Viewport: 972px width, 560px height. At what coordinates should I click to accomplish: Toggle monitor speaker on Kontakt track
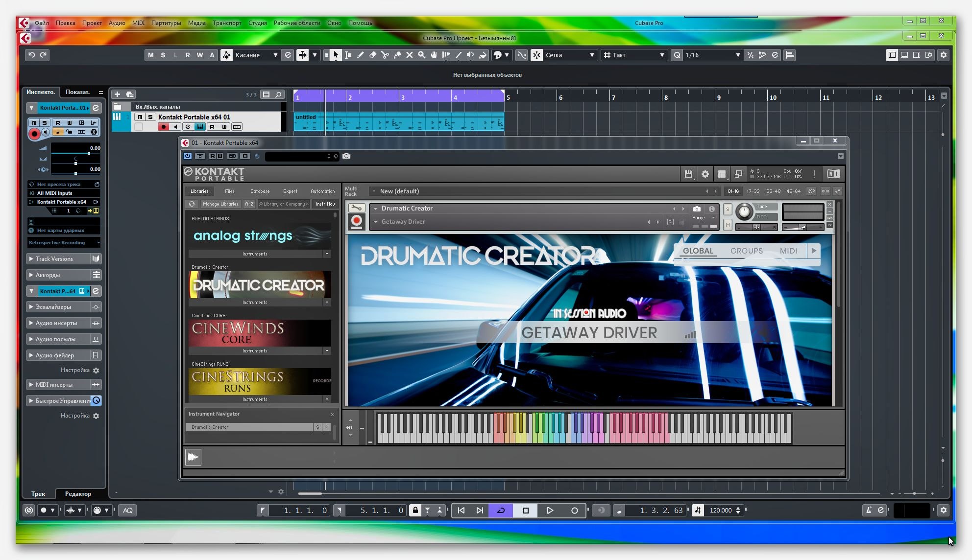click(175, 127)
